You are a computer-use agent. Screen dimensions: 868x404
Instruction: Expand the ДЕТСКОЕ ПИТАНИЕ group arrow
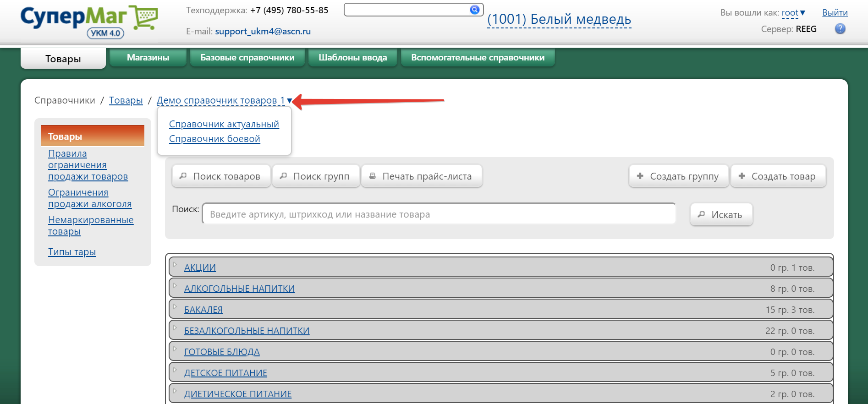pyautogui.click(x=175, y=370)
